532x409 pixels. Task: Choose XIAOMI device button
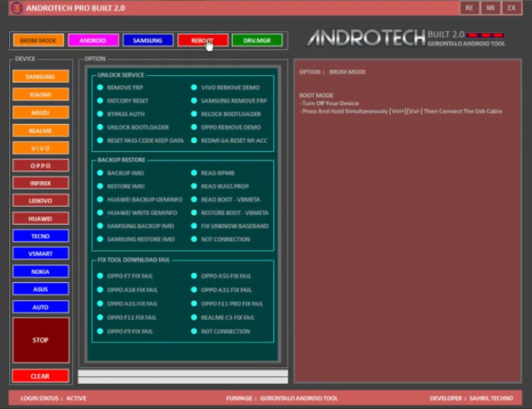40,94
